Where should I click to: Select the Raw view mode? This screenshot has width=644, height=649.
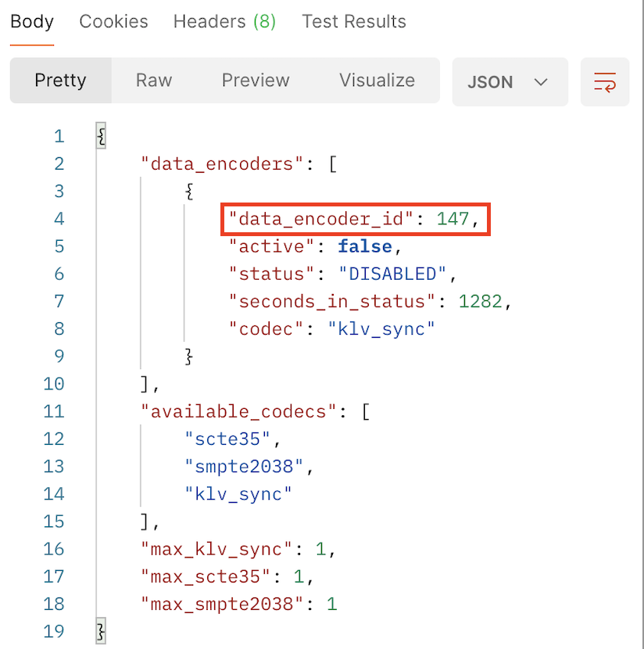(x=154, y=81)
